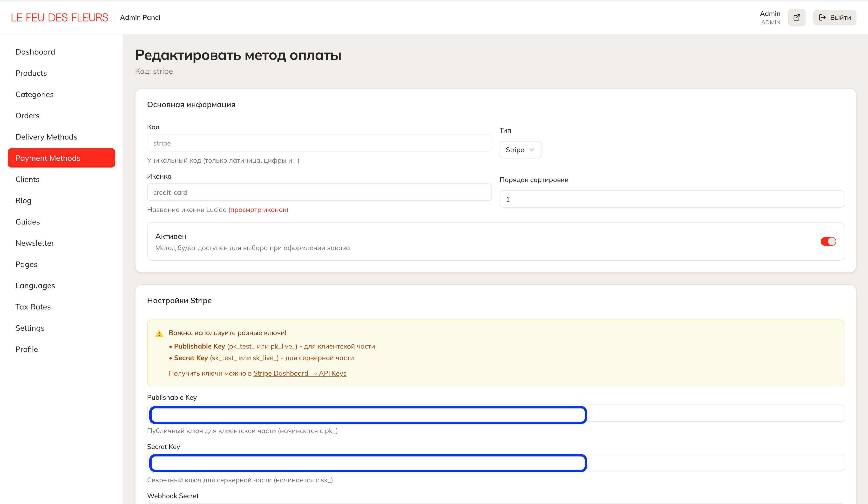
Task: Navigate to Clients
Action: (x=27, y=179)
